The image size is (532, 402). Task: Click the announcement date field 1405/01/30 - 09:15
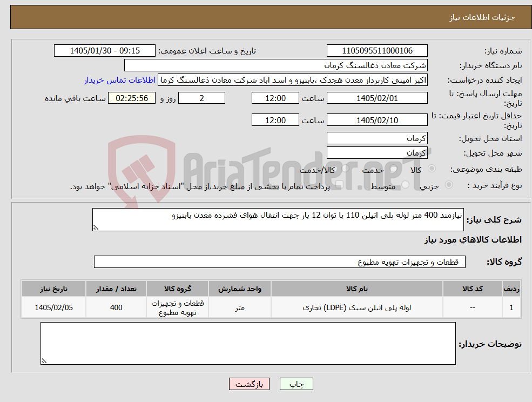coord(104,51)
